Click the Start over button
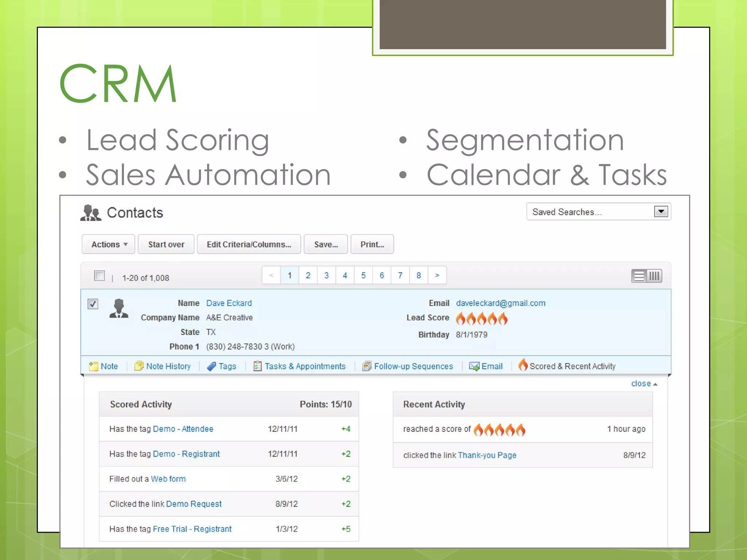This screenshot has width=747, height=560. (x=166, y=244)
